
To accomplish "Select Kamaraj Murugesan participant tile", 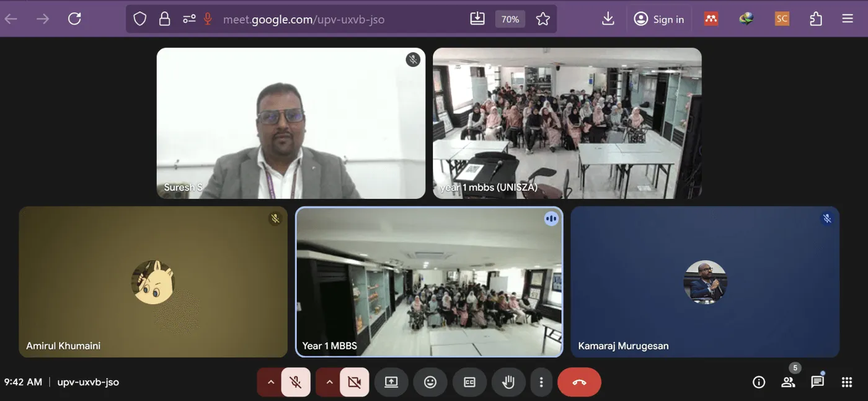I will (x=705, y=282).
